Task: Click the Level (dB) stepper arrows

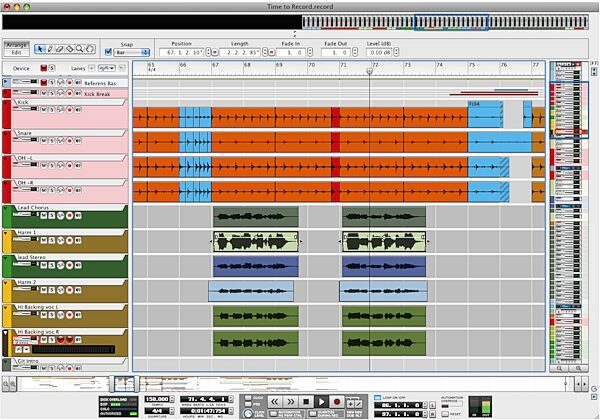Action: click(x=396, y=52)
